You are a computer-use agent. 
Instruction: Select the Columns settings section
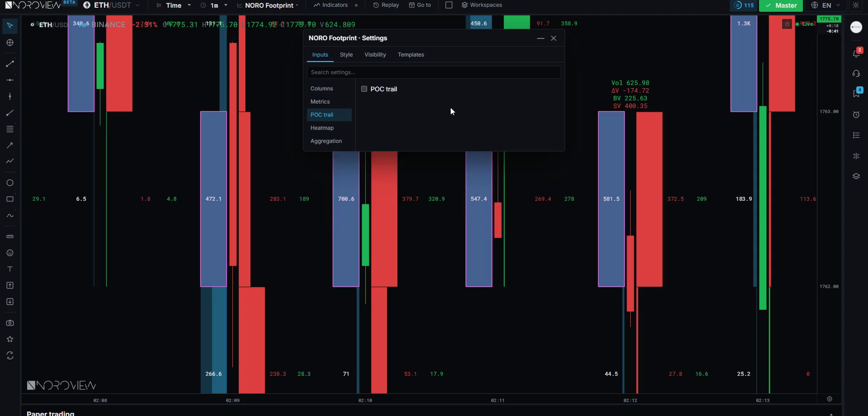(329, 89)
